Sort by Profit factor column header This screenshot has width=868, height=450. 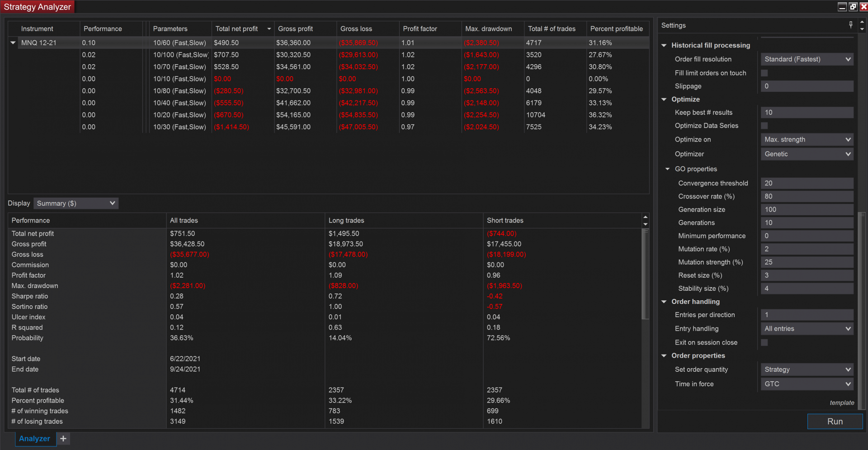pyautogui.click(x=430, y=28)
